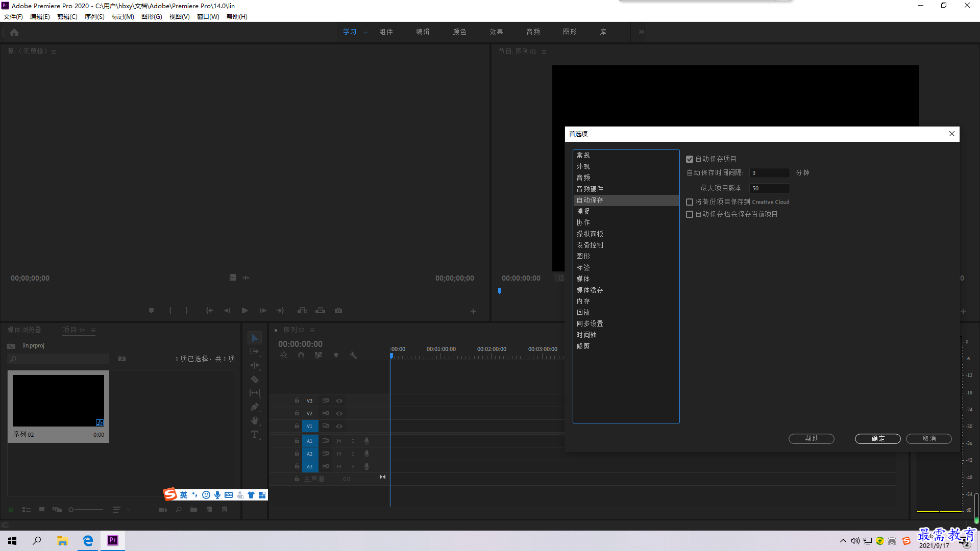Select 时间轴 preferences category
980x551 pixels.
tap(586, 335)
